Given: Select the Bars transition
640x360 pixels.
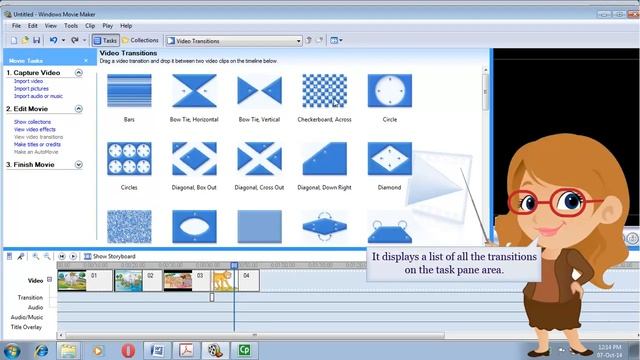Looking at the screenshot, I should [x=129, y=91].
